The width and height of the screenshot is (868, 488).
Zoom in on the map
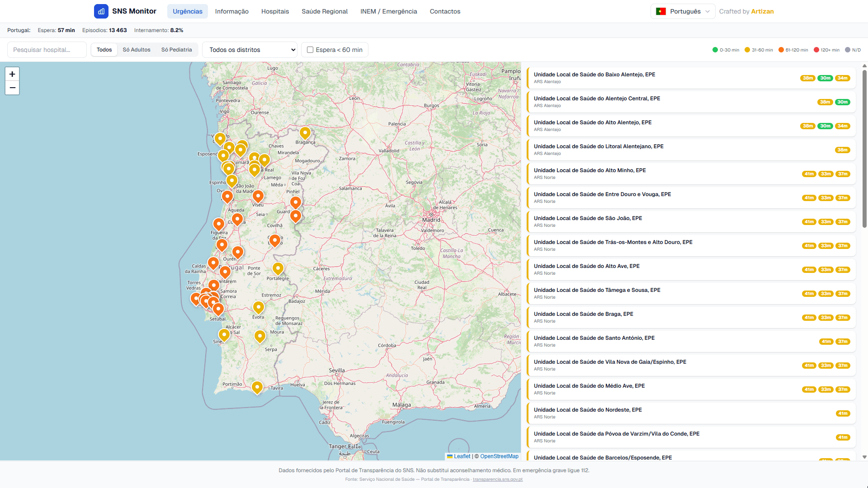[12, 74]
